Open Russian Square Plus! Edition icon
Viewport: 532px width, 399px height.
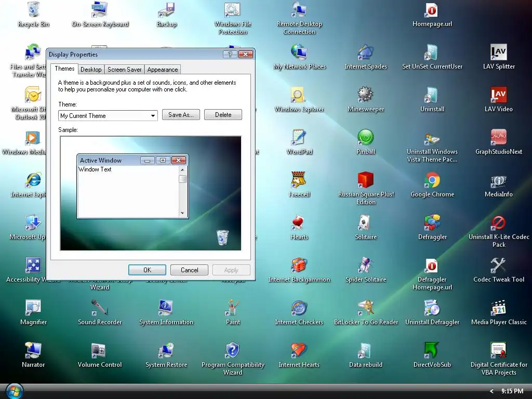coord(366,180)
